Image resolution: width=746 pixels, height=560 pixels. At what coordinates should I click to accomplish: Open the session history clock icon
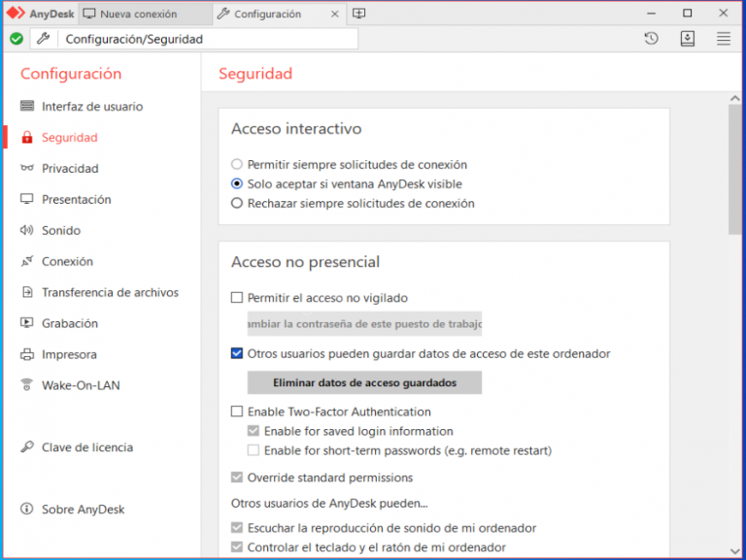click(652, 39)
